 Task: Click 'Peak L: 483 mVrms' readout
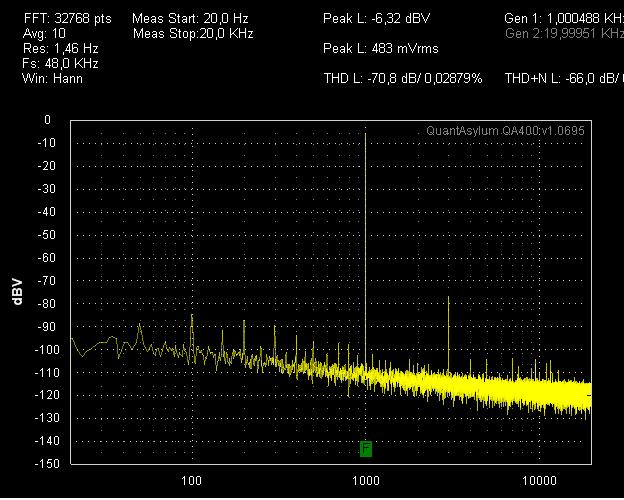(381, 49)
